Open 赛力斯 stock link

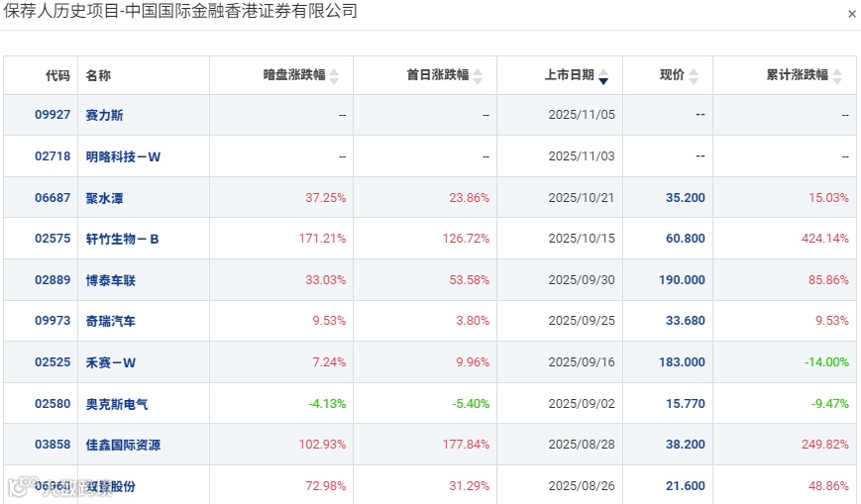pyautogui.click(x=104, y=115)
